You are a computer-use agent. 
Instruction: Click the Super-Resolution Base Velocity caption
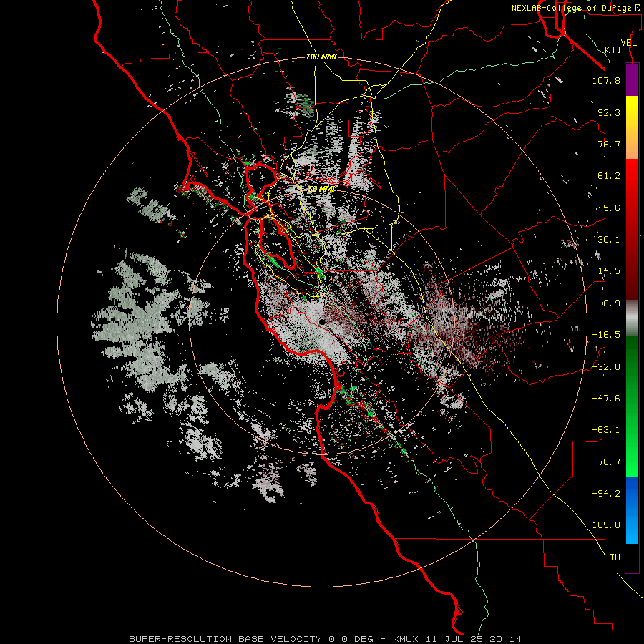coord(326,639)
